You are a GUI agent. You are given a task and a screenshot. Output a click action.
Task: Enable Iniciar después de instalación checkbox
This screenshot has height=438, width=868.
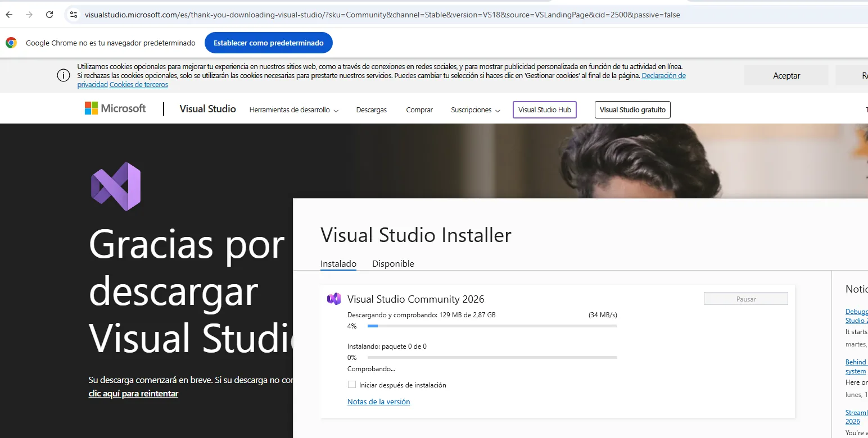[x=352, y=385]
